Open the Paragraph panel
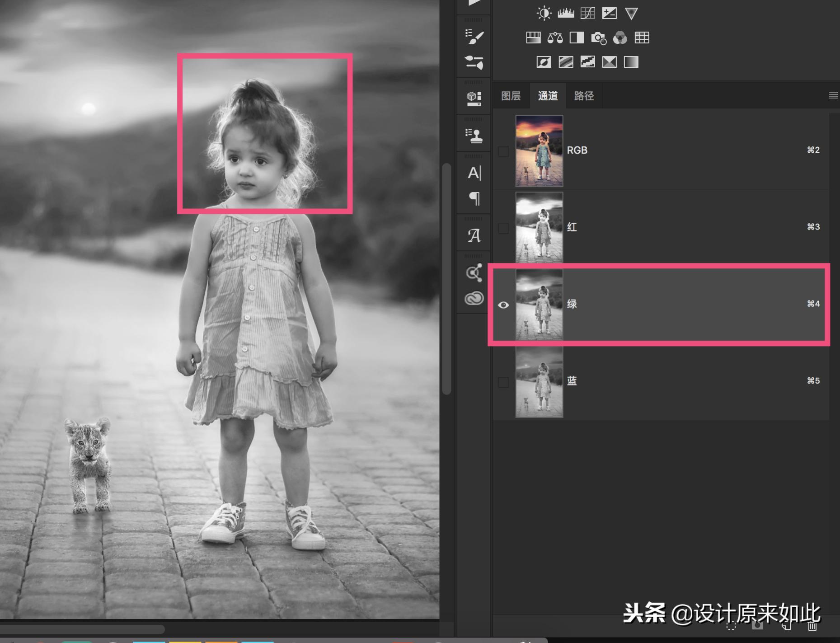Image resolution: width=840 pixels, height=643 pixels. click(474, 198)
